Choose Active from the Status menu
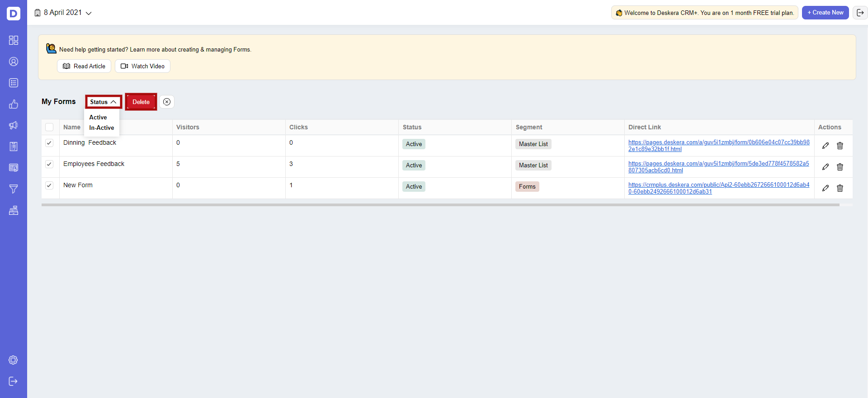This screenshot has width=868, height=398. pyautogui.click(x=98, y=117)
